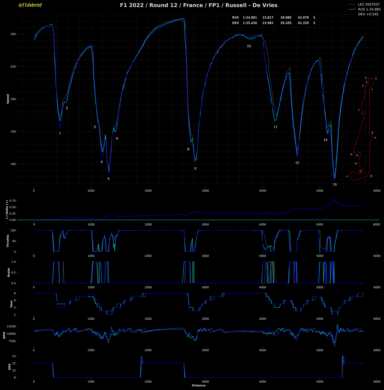Click the turn 12 corner label

pos(297,163)
